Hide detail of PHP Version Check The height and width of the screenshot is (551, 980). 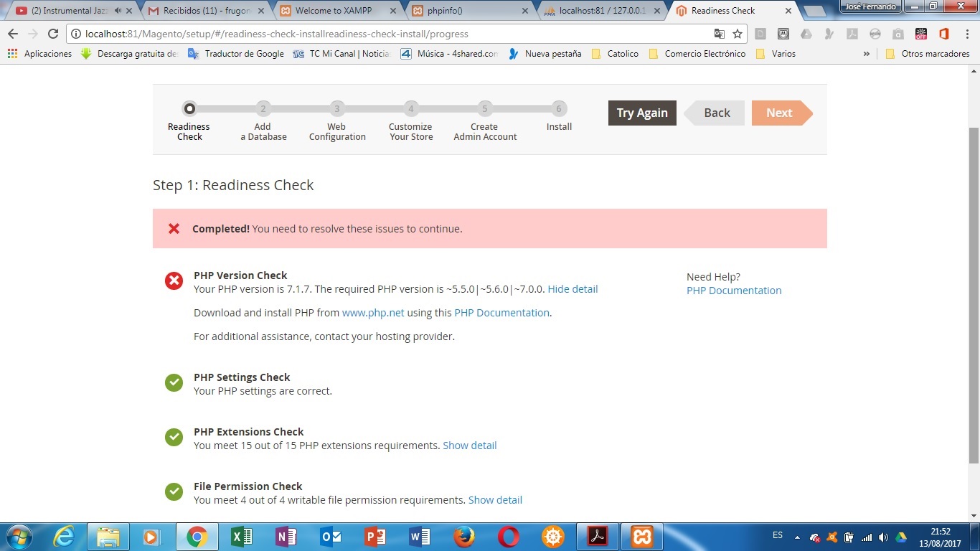pyautogui.click(x=573, y=289)
